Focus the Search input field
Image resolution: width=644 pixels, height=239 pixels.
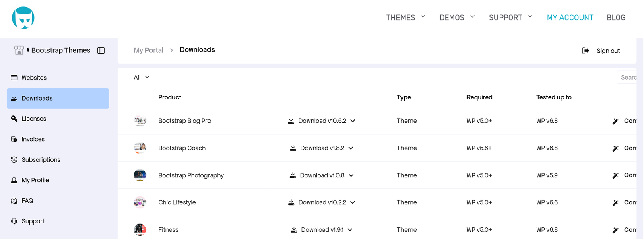pyautogui.click(x=627, y=77)
